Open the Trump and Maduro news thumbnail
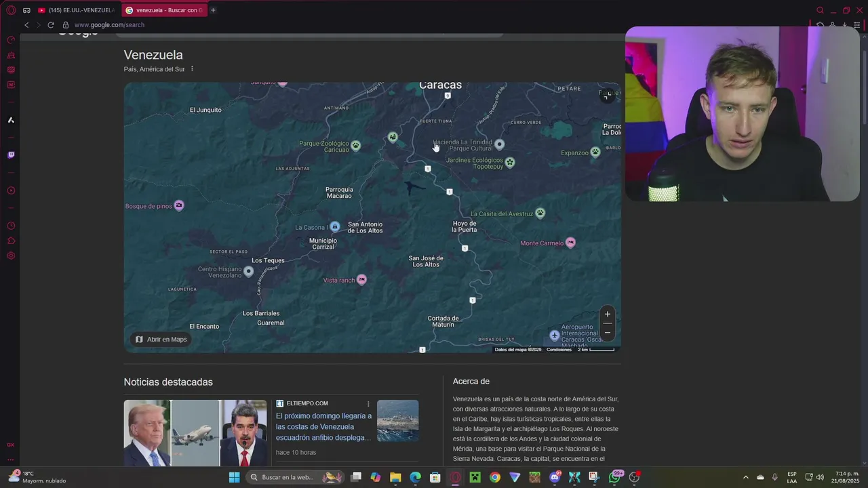Image resolution: width=868 pixels, height=488 pixels. tap(195, 433)
